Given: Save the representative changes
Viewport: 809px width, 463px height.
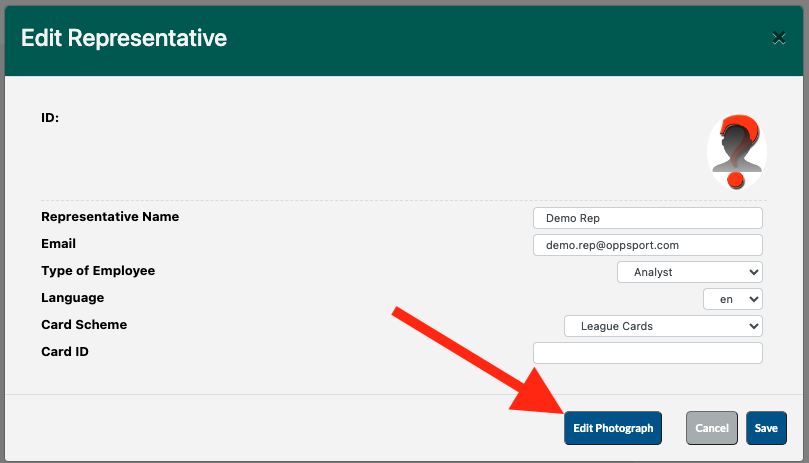Looking at the screenshot, I should coord(766,428).
